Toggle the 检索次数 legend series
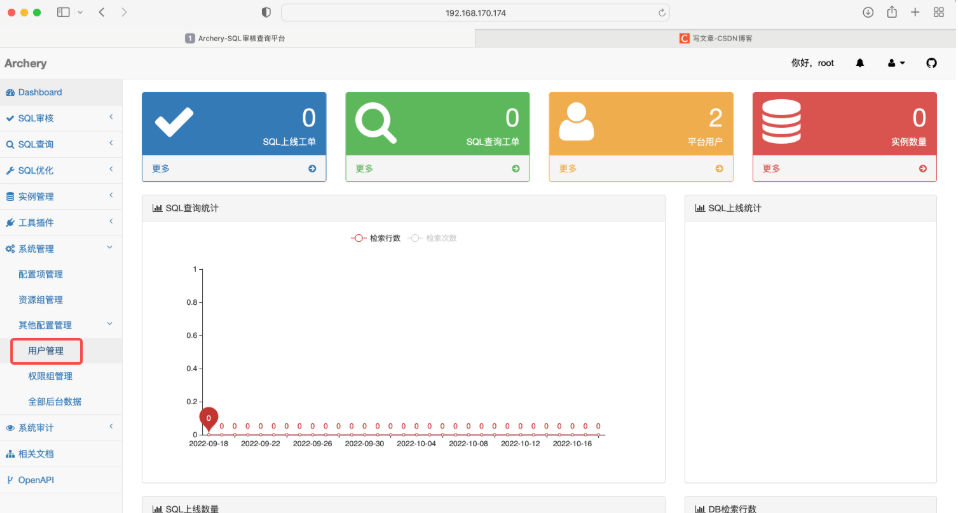 click(x=432, y=238)
